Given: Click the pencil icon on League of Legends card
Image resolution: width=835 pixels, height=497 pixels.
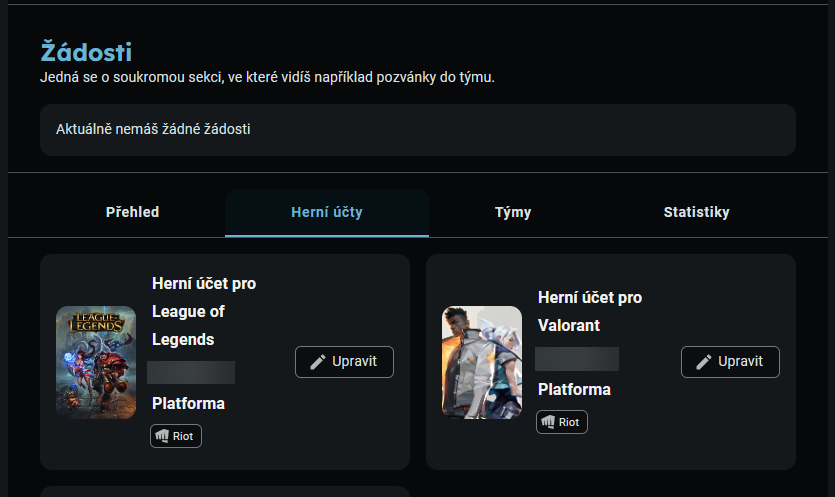Looking at the screenshot, I should [318, 362].
